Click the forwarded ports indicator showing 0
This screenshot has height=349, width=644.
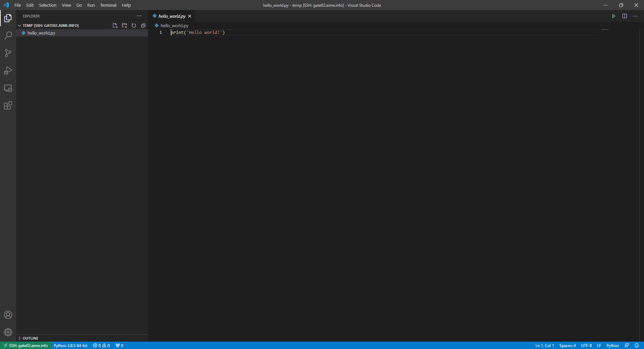119,345
